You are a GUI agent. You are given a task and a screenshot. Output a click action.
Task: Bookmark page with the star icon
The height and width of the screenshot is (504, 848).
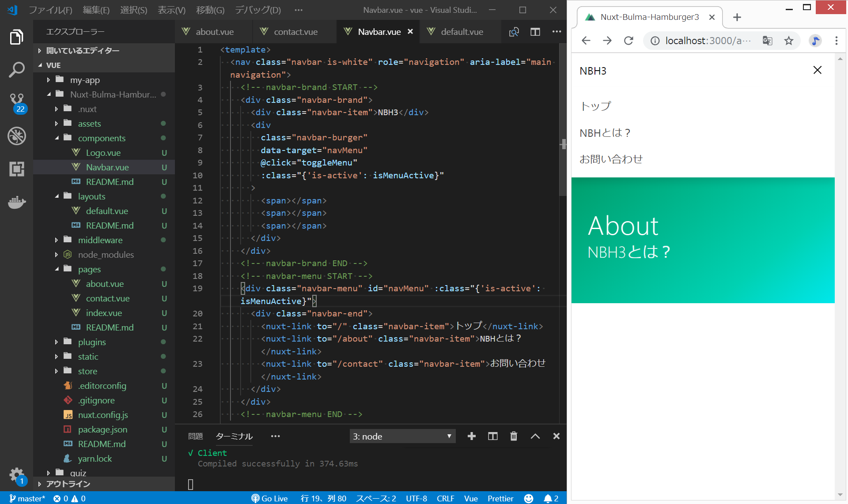[789, 41]
